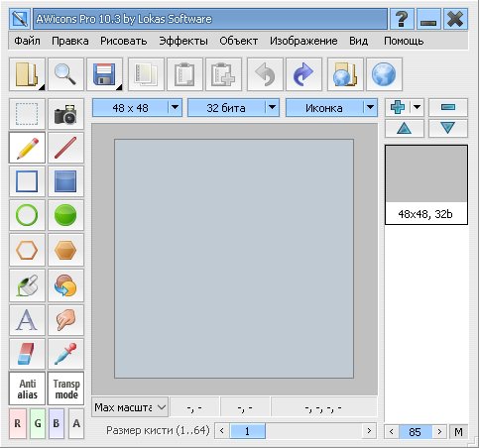Move format down with triangle button
The image size is (479, 448).
448,128
